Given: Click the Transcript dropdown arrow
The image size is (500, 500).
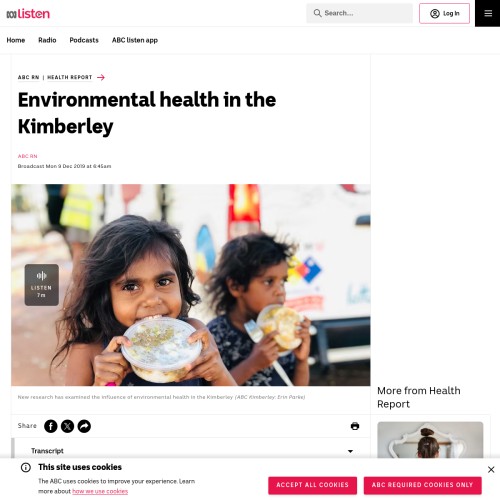Looking at the screenshot, I should tap(350, 451).
